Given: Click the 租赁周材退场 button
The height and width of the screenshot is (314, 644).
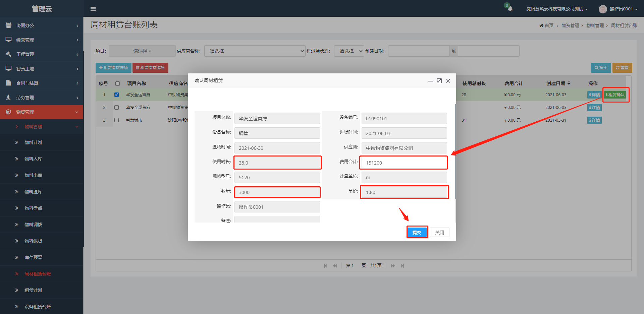Looking at the screenshot, I should click(x=150, y=68).
